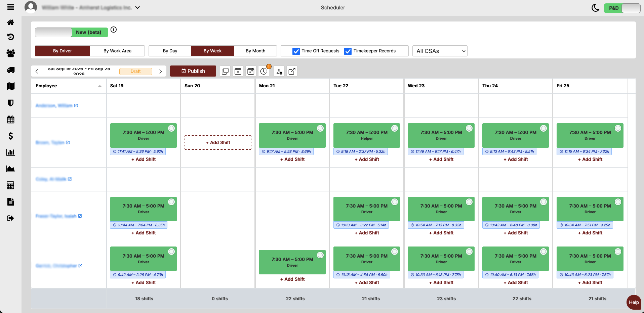Open the delivery truck sidebar icon
Screen dimensions: 644x313
(11, 70)
